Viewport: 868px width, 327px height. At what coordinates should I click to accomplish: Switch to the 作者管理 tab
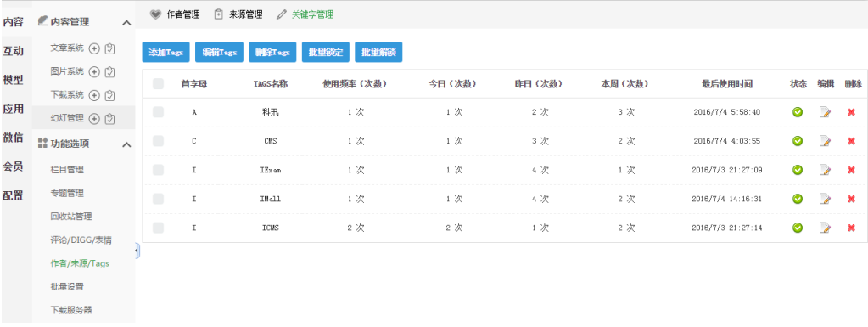(175, 15)
